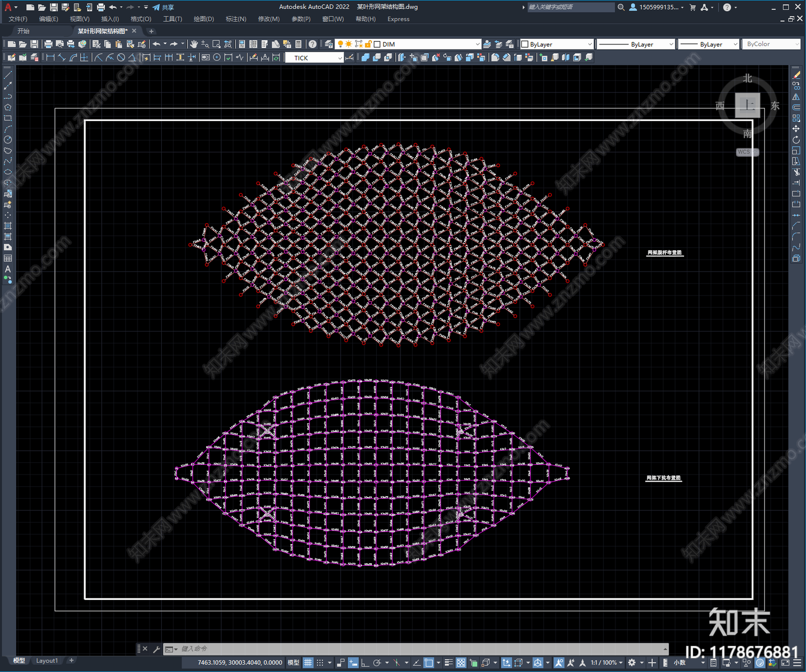Toggle polar tracking in status bar
Image resolution: width=806 pixels, height=672 pixels.
377,662
